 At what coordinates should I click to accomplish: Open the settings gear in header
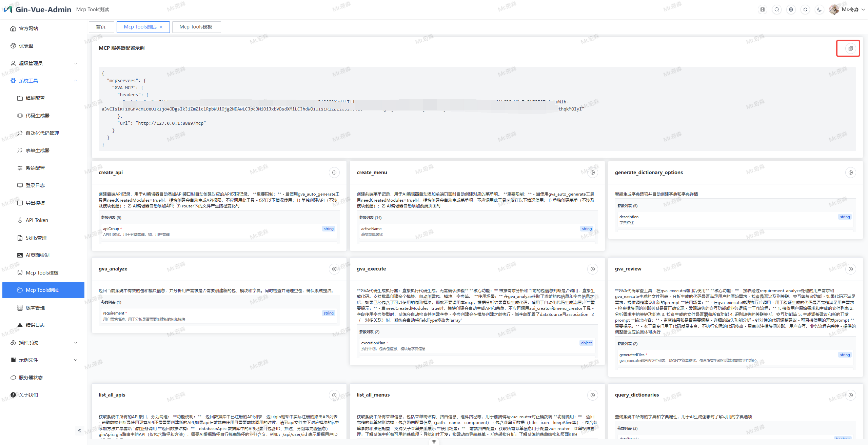791,9
